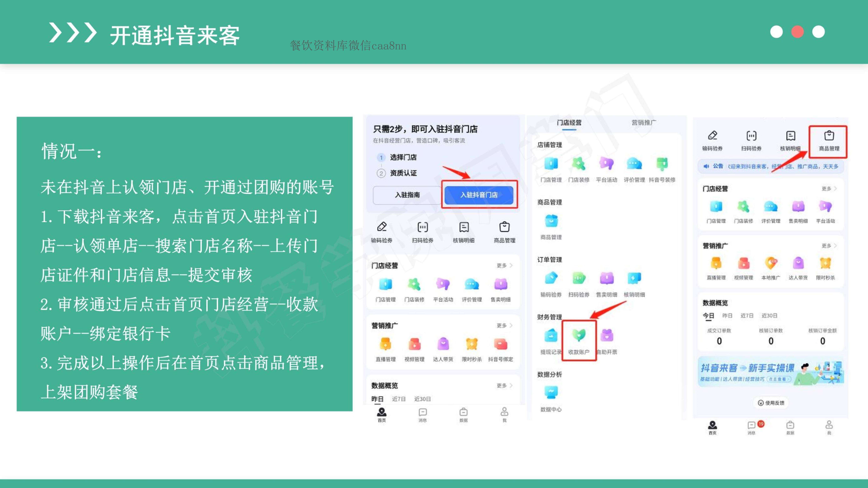
Task: Open 输码验券 icon in right phone's top row
Action: coord(712,135)
